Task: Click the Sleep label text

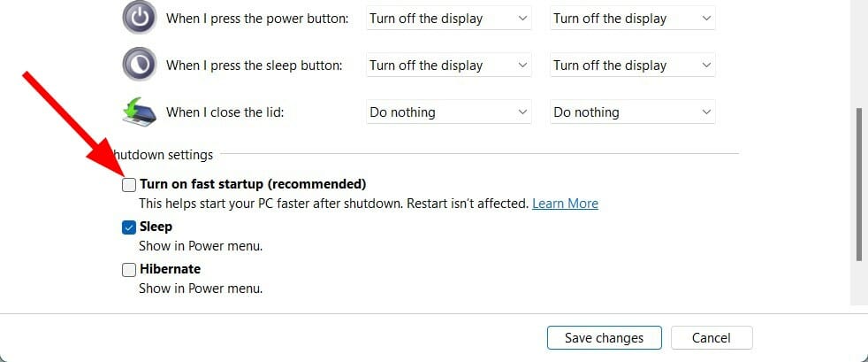Action: (156, 227)
